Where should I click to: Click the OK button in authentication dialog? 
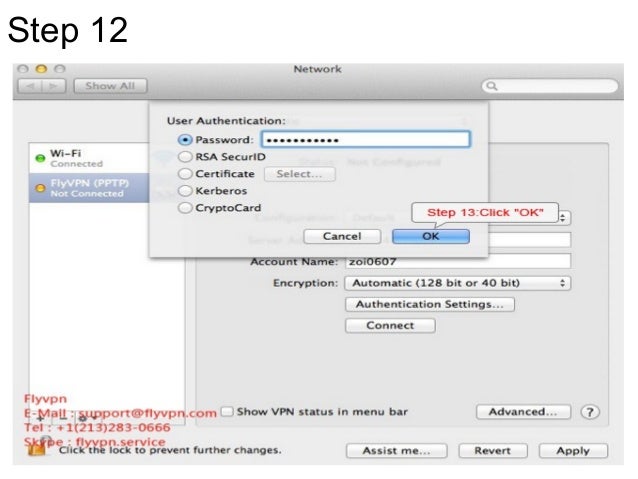430,236
